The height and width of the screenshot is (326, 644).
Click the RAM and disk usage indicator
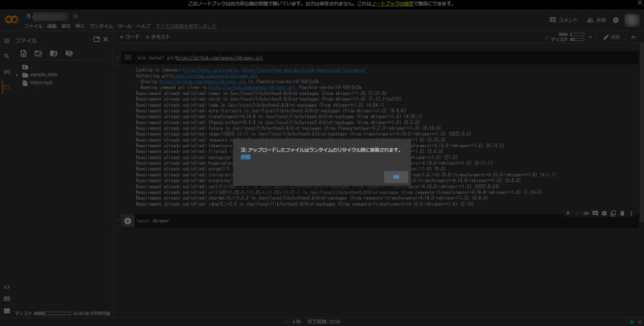[x=568, y=37]
